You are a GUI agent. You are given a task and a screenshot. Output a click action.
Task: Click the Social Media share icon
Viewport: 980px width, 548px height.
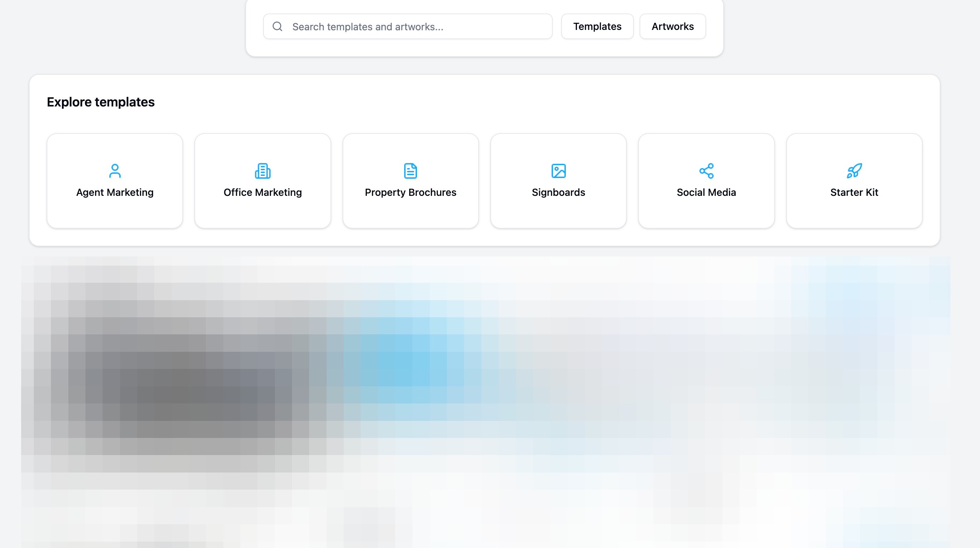coord(707,171)
